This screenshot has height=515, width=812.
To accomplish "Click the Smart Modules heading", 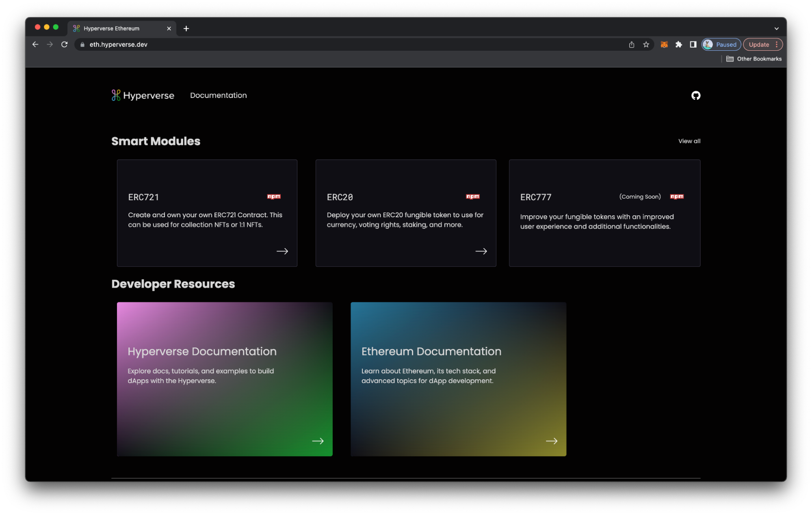I will tap(156, 141).
